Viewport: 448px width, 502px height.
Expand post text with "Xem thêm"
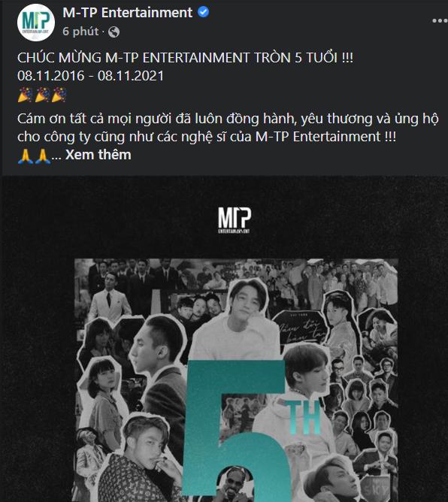tap(98, 155)
